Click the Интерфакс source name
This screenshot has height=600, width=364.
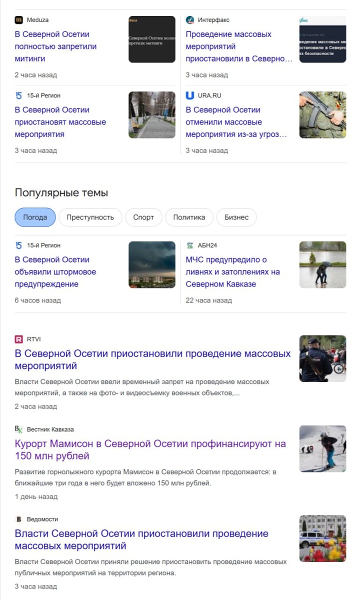(x=213, y=20)
